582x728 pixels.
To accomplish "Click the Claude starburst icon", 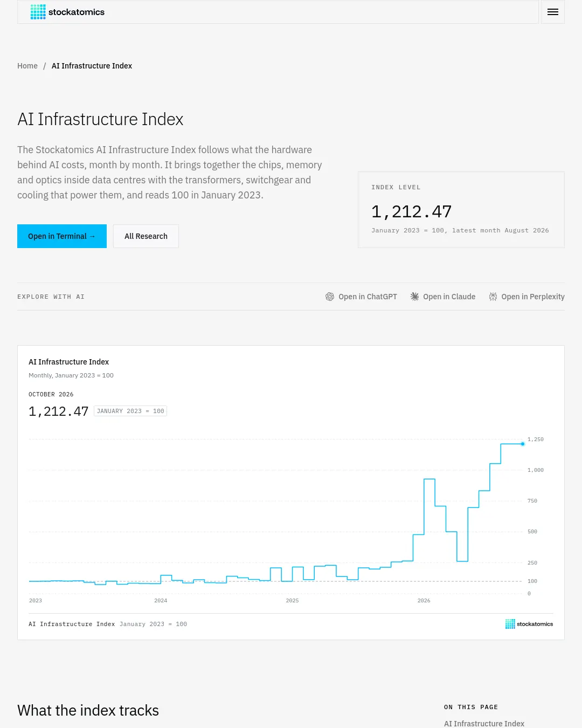I will coord(414,297).
